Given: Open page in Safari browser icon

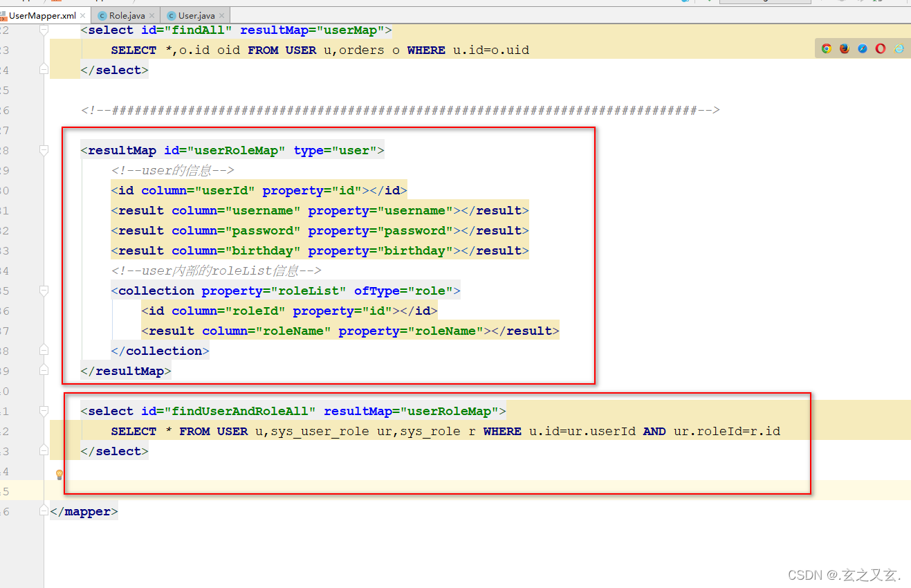Looking at the screenshot, I should (x=863, y=48).
